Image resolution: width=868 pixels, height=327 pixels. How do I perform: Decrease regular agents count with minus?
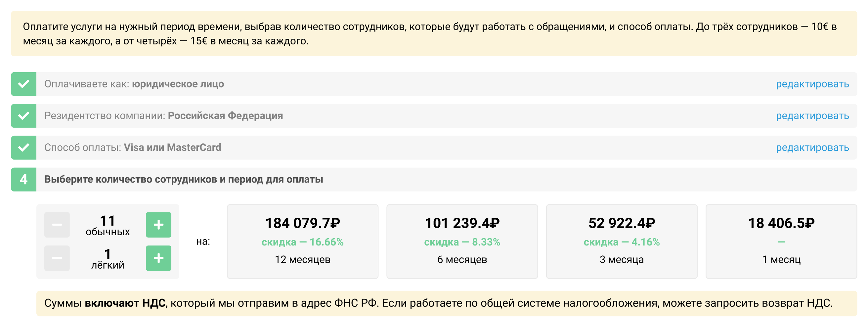57,225
